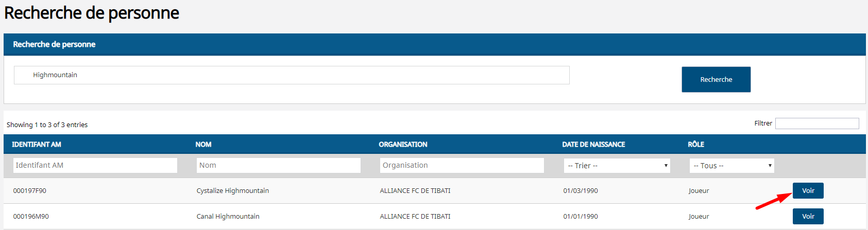The image size is (868, 230).
Task: Open Voir for Canal Highmountain
Action: point(808,216)
